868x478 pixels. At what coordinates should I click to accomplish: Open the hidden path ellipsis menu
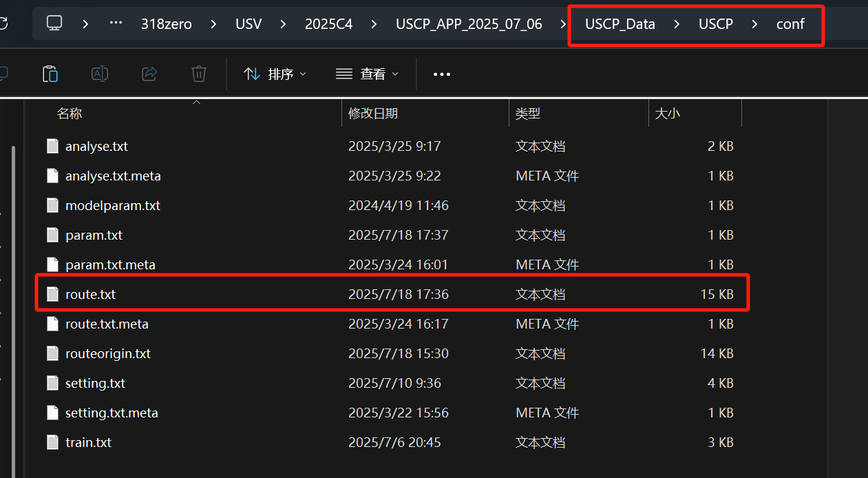pos(115,23)
